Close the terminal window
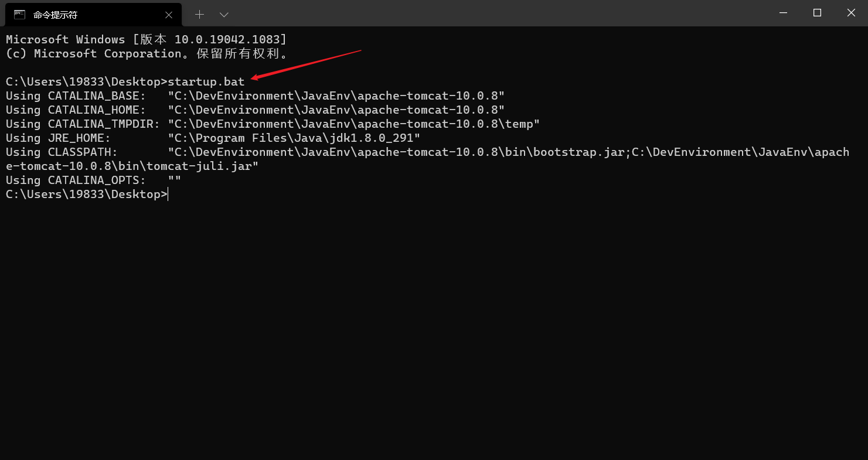 click(851, 13)
